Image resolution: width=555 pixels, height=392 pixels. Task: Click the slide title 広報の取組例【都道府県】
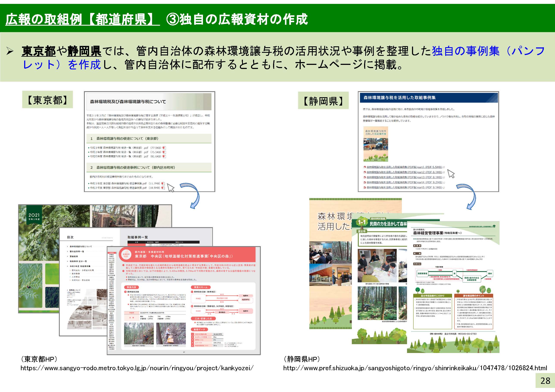point(82,19)
